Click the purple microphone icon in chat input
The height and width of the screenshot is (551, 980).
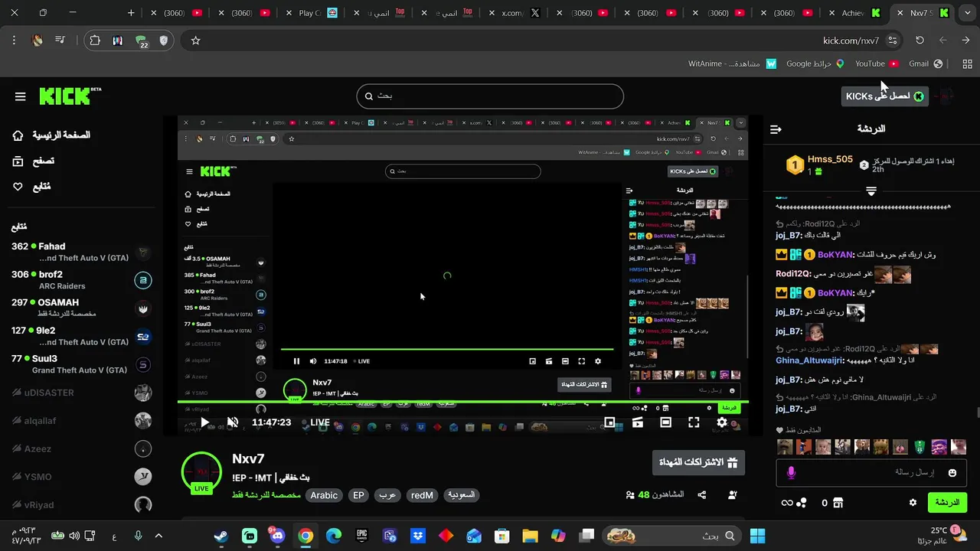point(792,473)
